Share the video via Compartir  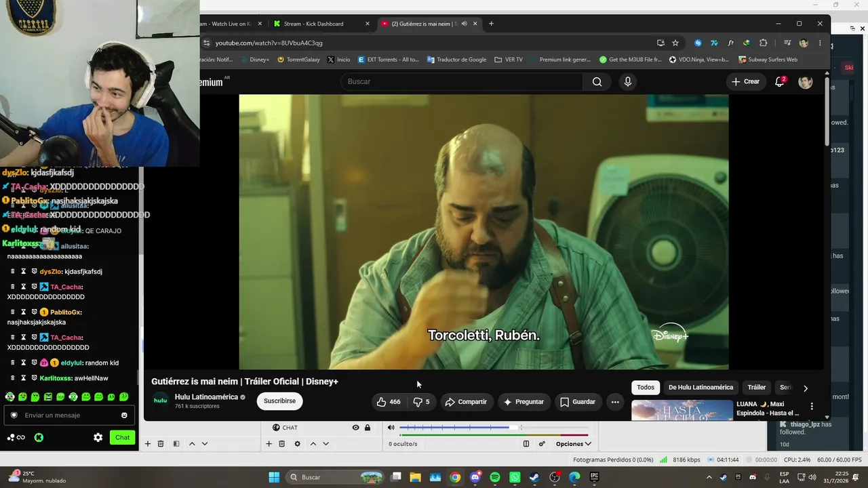point(466,402)
